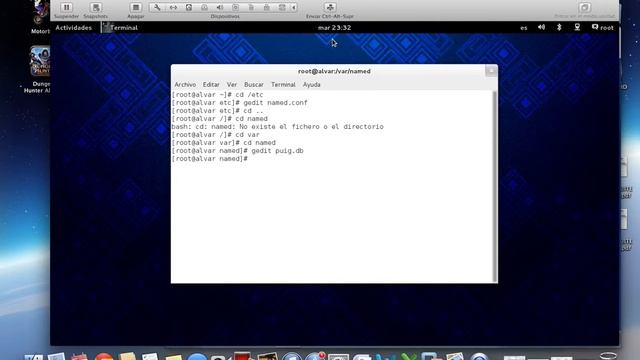The width and height of the screenshot is (640, 360).
Task: Open the wrench settings device icon
Action: (x=157, y=7)
